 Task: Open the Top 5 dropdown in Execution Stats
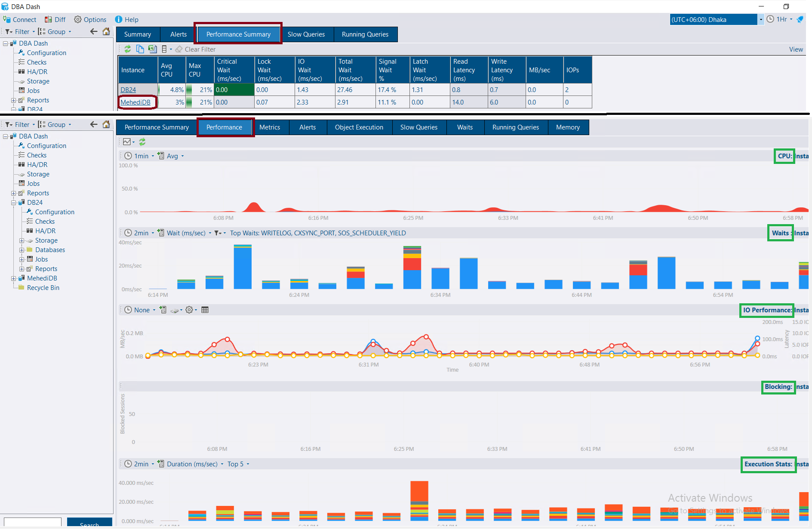click(x=238, y=464)
